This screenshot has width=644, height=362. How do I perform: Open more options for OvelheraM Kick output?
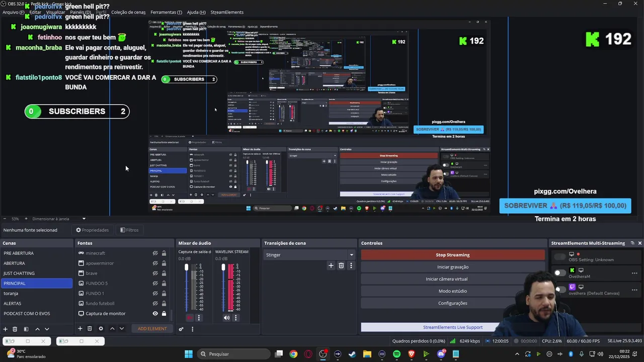pyautogui.click(x=634, y=273)
